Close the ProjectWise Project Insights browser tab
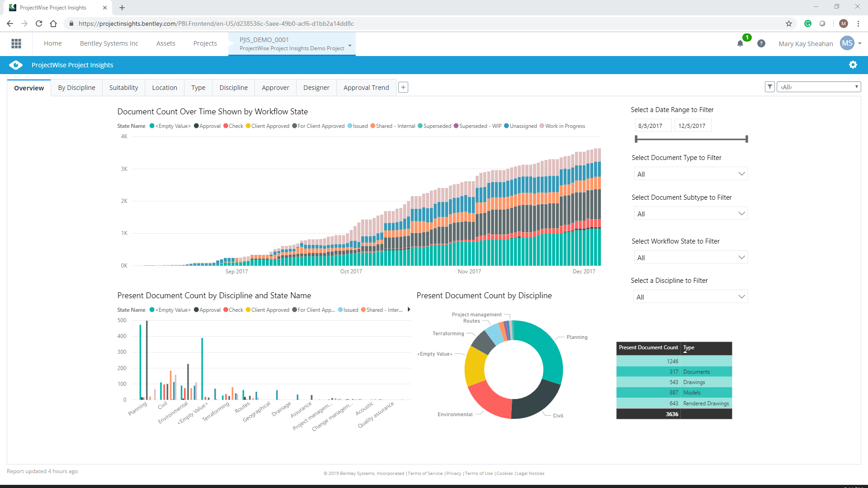Image resolution: width=868 pixels, height=488 pixels. pyautogui.click(x=105, y=8)
